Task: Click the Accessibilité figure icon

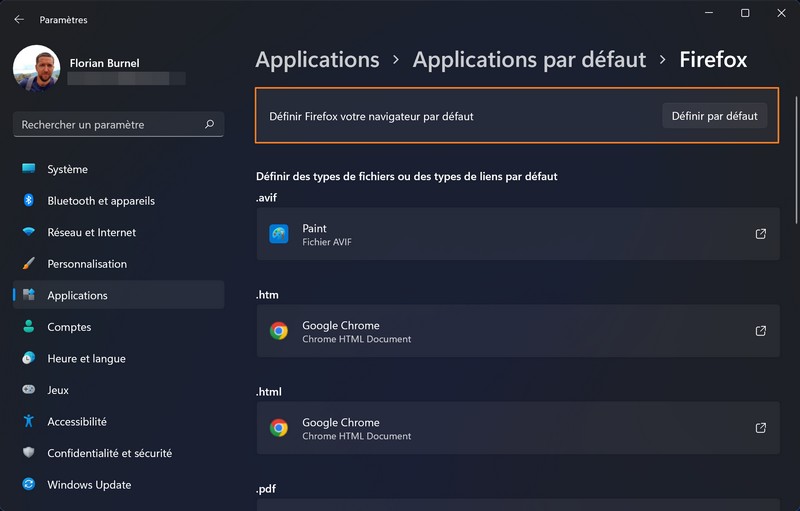Action: (x=29, y=421)
